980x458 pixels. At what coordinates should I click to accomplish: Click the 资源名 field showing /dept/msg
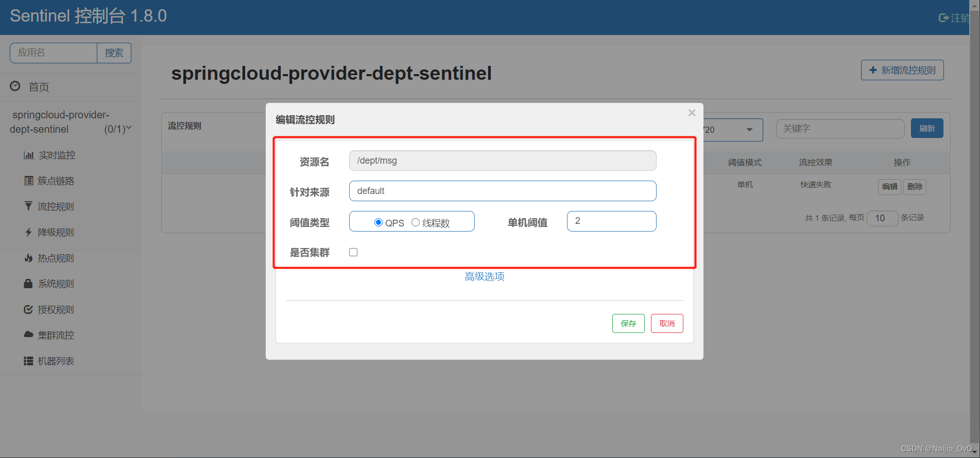(503, 161)
